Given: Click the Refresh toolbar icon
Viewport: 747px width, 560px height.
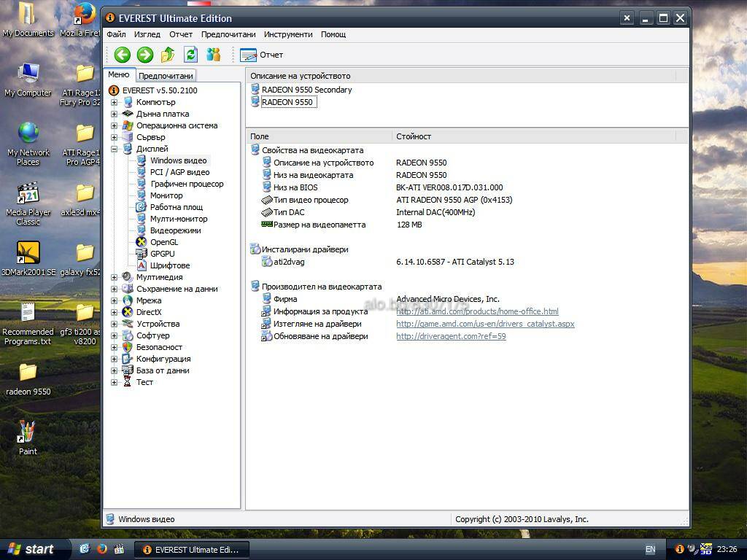Looking at the screenshot, I should coord(190,55).
